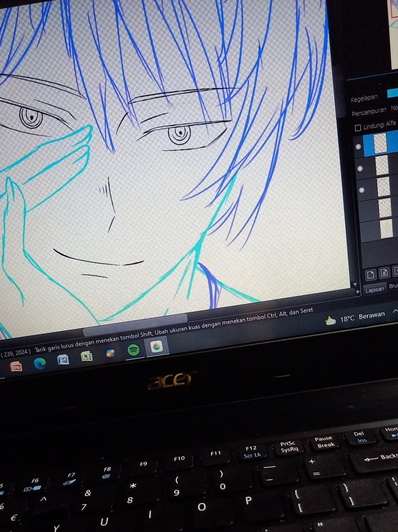Viewport: 398px width, 532px height.
Task: Select the fourth layer thumbnail
Action: point(385,207)
